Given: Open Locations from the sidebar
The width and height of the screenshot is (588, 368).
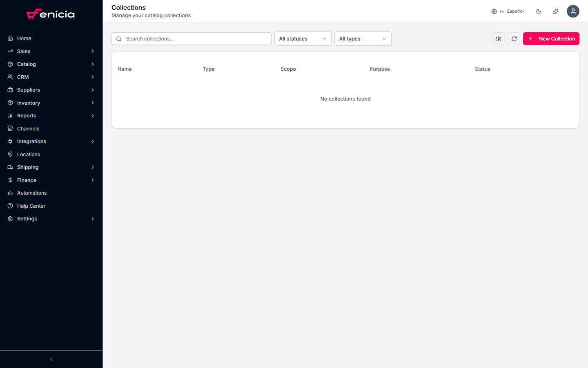Looking at the screenshot, I should point(28,154).
